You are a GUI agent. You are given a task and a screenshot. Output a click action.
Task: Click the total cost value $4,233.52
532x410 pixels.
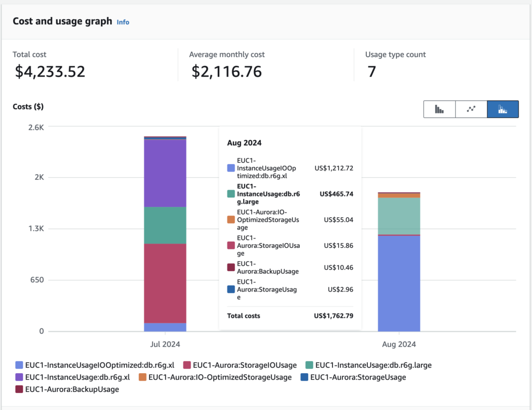click(50, 72)
